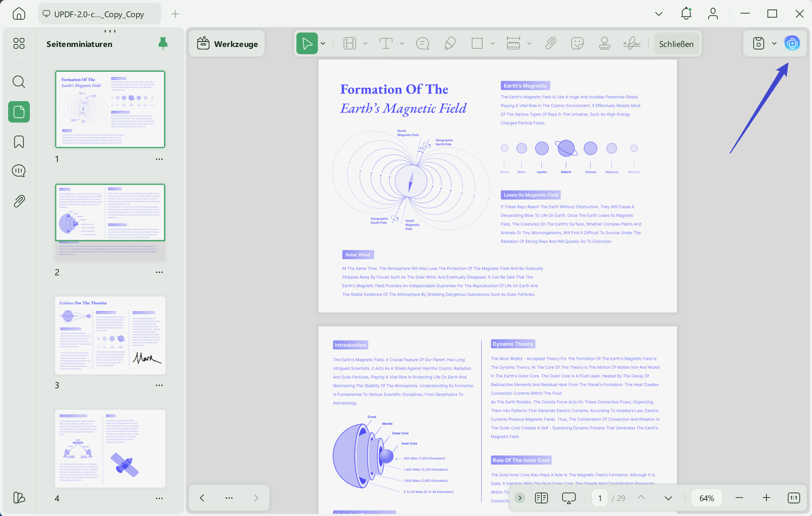Select the attach file paperclip tool in toolbar
Image resolution: width=812 pixels, height=516 pixels.
pyautogui.click(x=550, y=43)
